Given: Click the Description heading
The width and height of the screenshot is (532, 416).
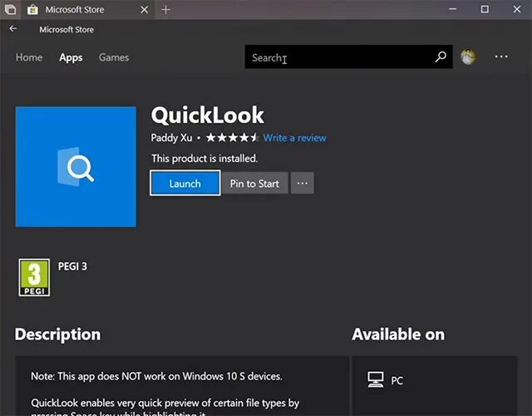Looking at the screenshot, I should pos(57,335).
